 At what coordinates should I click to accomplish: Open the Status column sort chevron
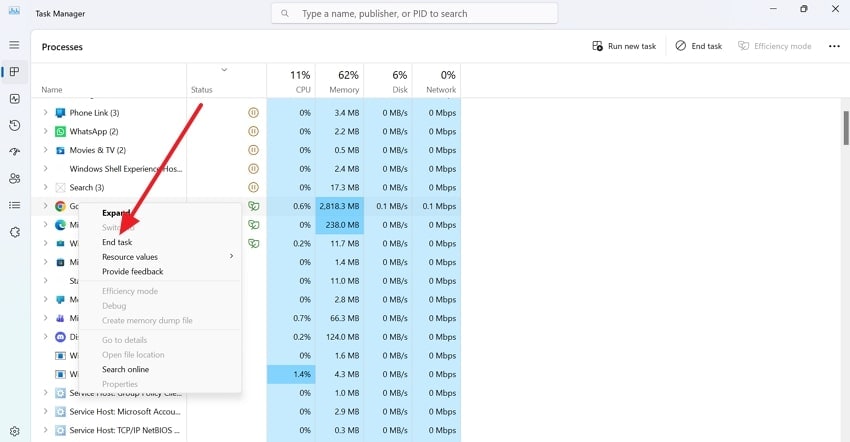pyautogui.click(x=224, y=70)
